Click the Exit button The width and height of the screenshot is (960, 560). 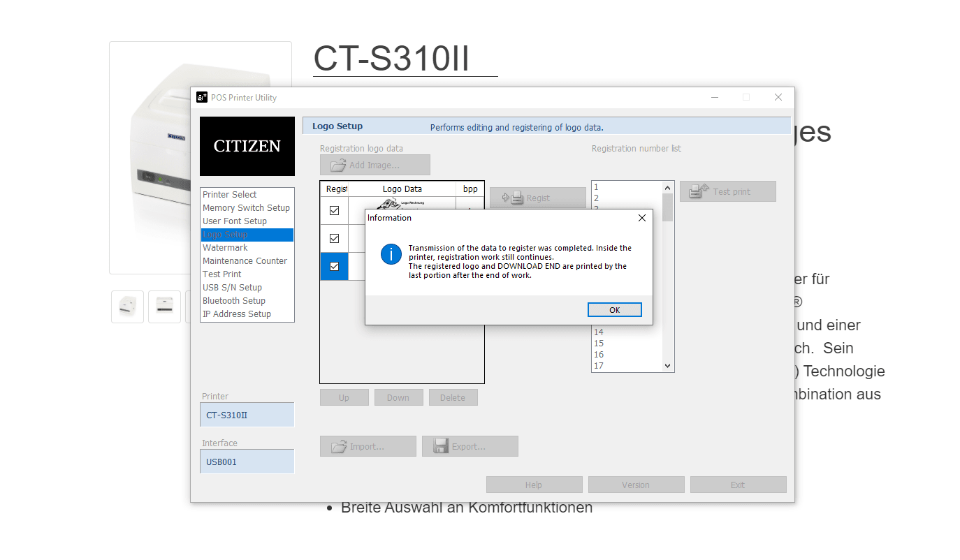coord(739,485)
